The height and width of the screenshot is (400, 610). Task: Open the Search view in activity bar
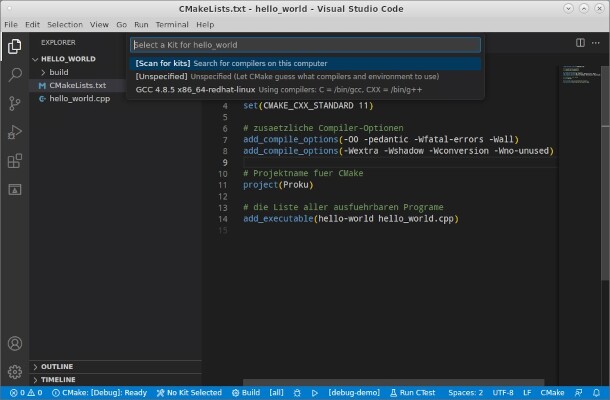[15, 74]
